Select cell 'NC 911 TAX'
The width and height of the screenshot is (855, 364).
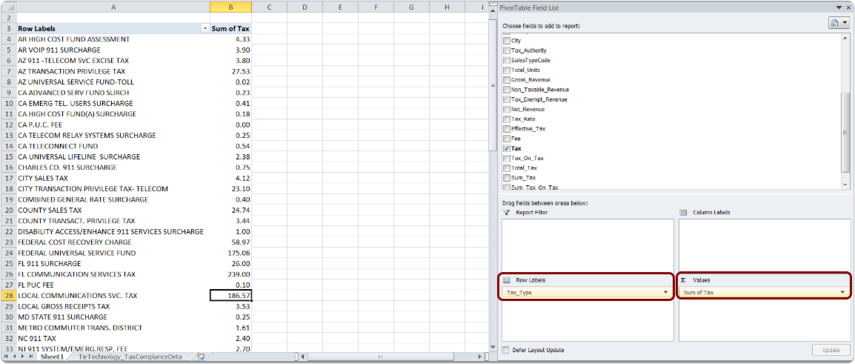tap(113, 338)
